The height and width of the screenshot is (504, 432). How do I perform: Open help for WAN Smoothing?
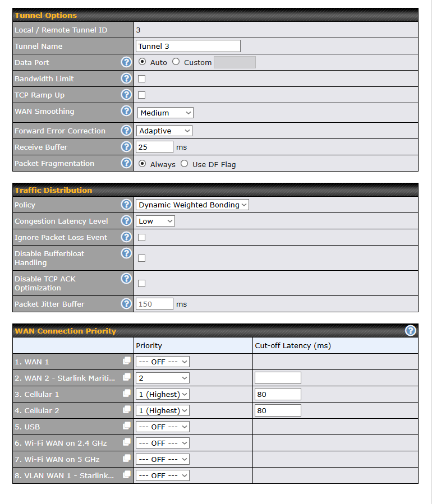click(126, 111)
